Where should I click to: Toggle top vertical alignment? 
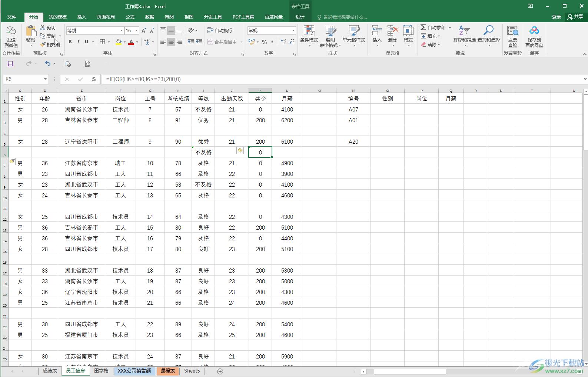[x=163, y=30]
